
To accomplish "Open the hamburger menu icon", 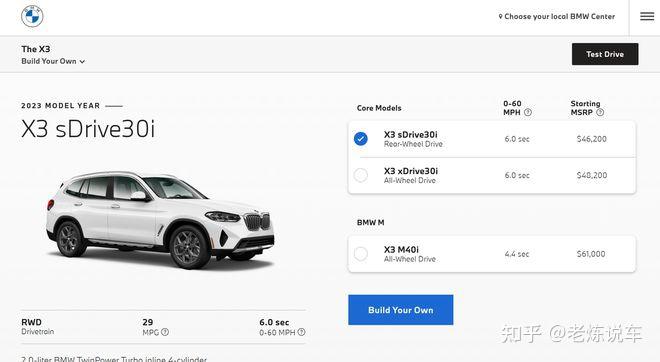I will (x=647, y=16).
